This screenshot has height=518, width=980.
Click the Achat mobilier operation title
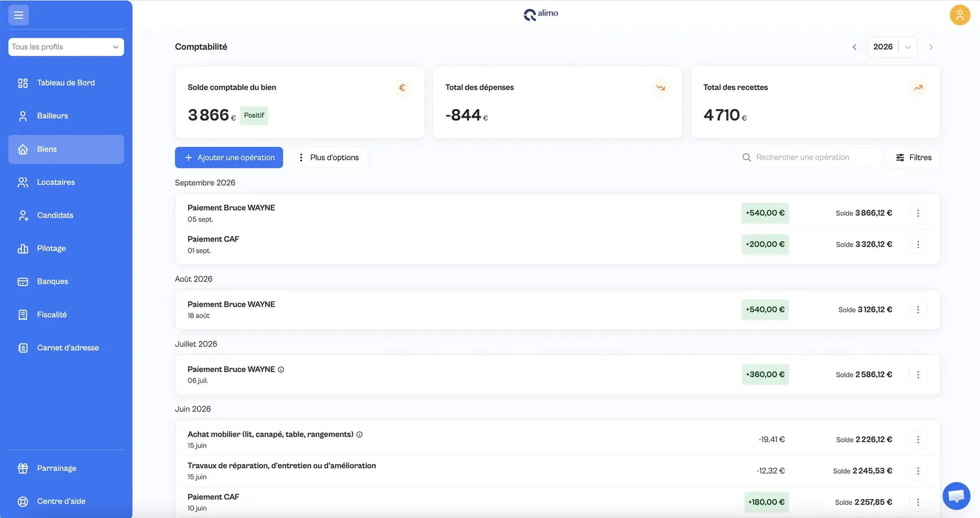point(271,435)
